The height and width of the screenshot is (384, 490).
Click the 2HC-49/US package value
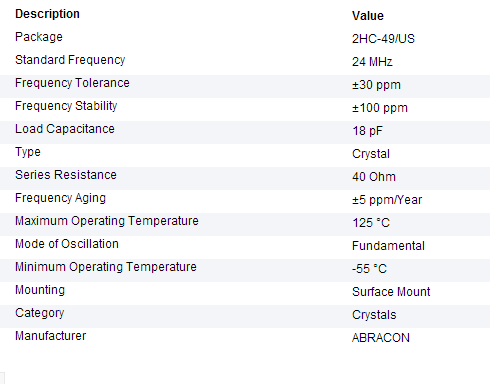[383, 39]
